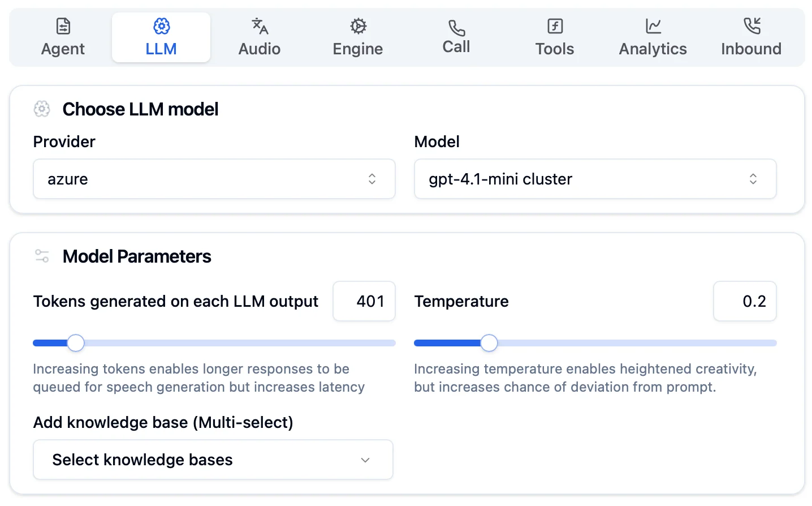The width and height of the screenshot is (812, 506).
Task: Click the Tokens generated on each LLM output label
Action: (x=176, y=301)
